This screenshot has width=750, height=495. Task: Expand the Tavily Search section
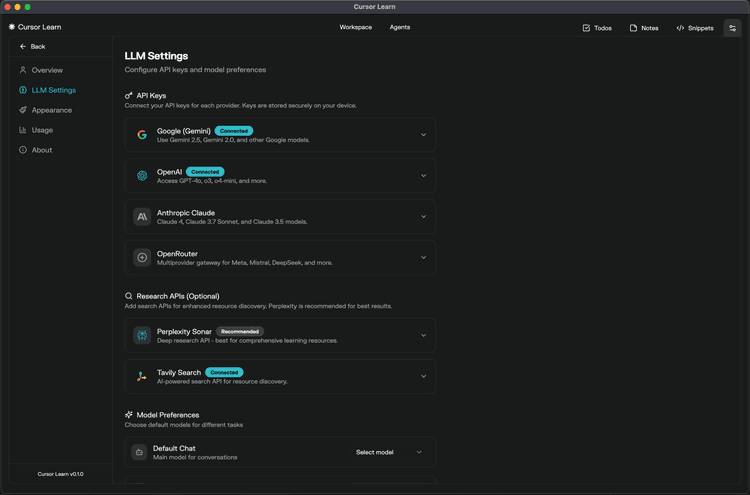click(423, 377)
